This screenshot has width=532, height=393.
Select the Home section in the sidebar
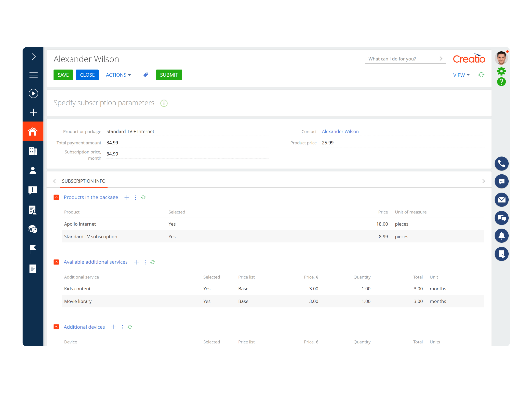pos(33,131)
